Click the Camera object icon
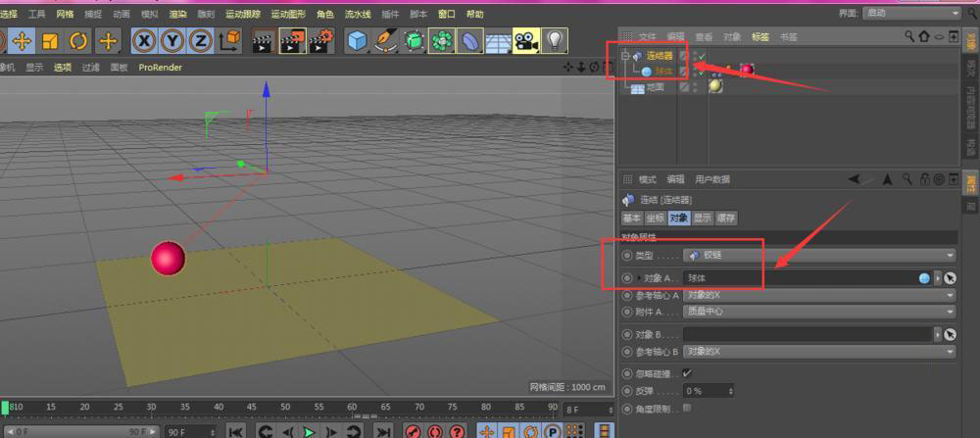980x438 pixels. click(526, 40)
